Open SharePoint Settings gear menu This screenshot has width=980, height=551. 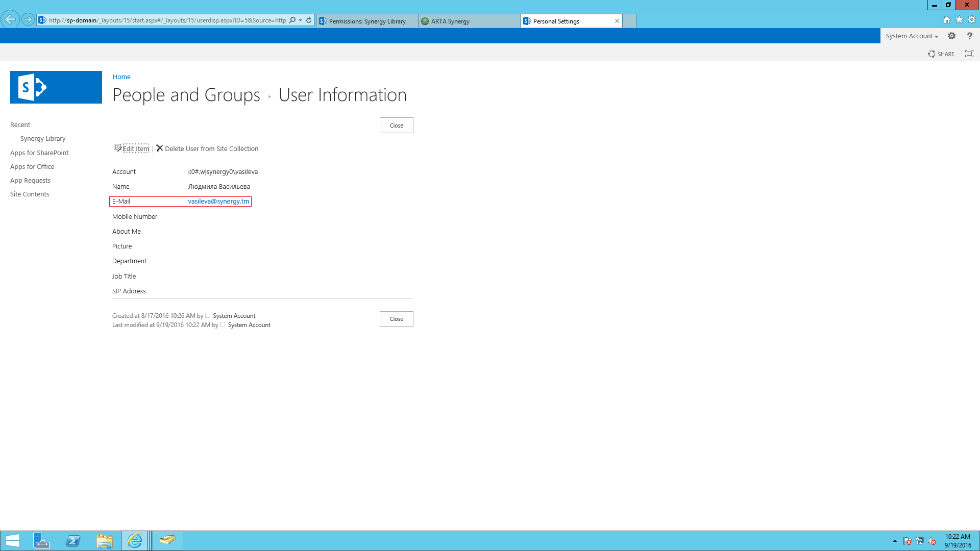(952, 36)
